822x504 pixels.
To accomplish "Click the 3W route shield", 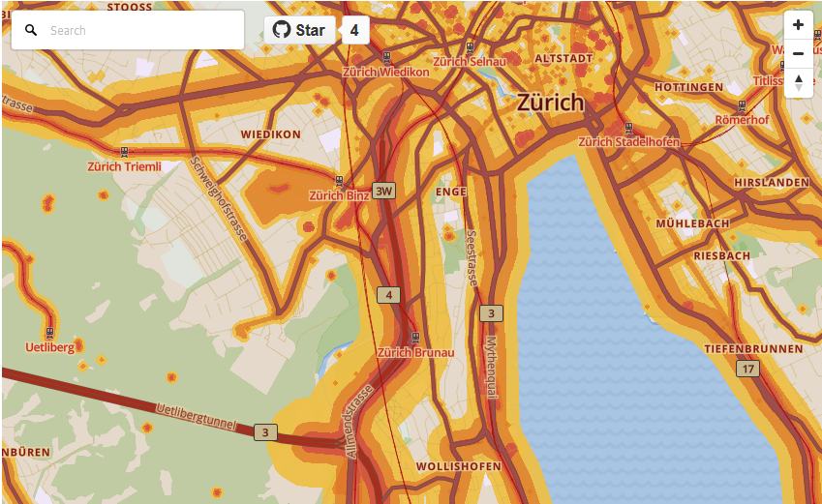I will (x=383, y=192).
